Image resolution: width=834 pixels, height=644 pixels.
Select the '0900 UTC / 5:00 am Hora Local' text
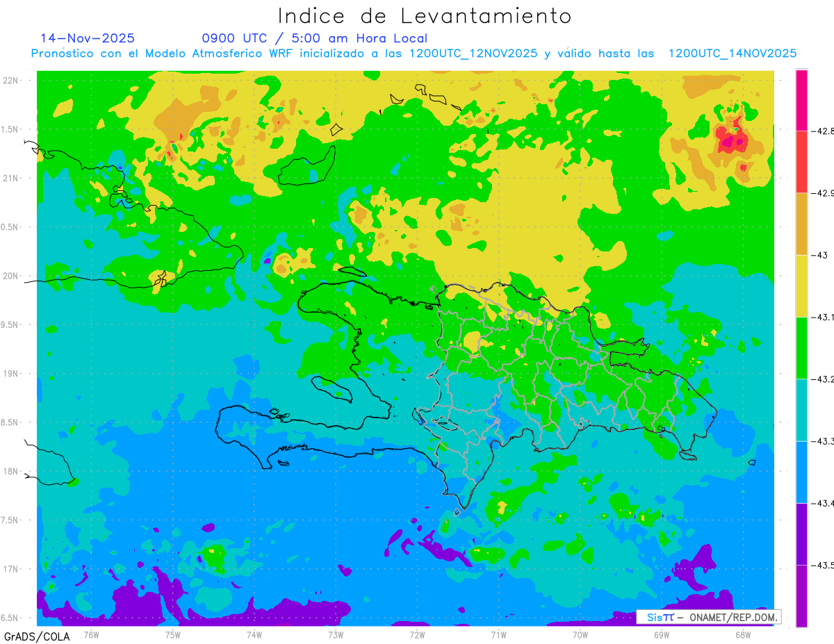(x=314, y=39)
